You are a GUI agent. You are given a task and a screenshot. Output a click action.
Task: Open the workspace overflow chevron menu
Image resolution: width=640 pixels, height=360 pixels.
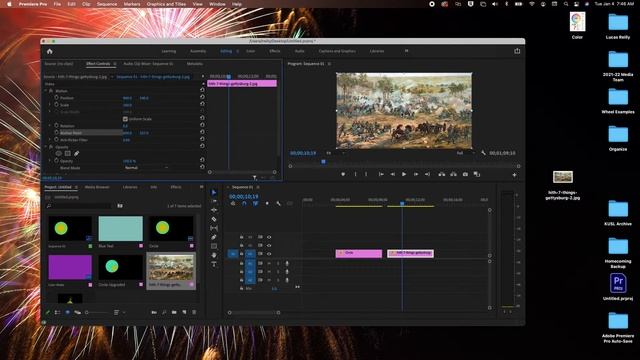pos(407,51)
